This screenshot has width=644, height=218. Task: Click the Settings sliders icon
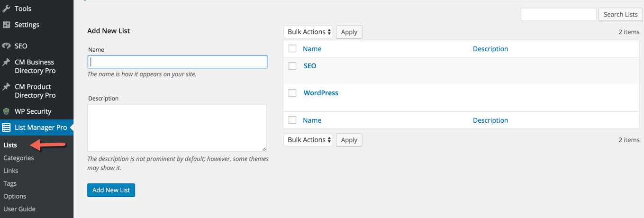(6, 25)
